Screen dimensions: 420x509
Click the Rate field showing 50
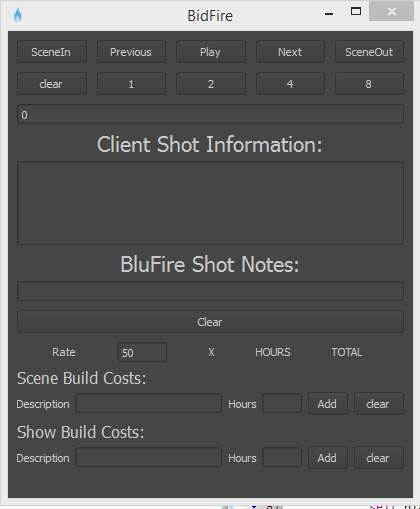pyautogui.click(x=142, y=352)
